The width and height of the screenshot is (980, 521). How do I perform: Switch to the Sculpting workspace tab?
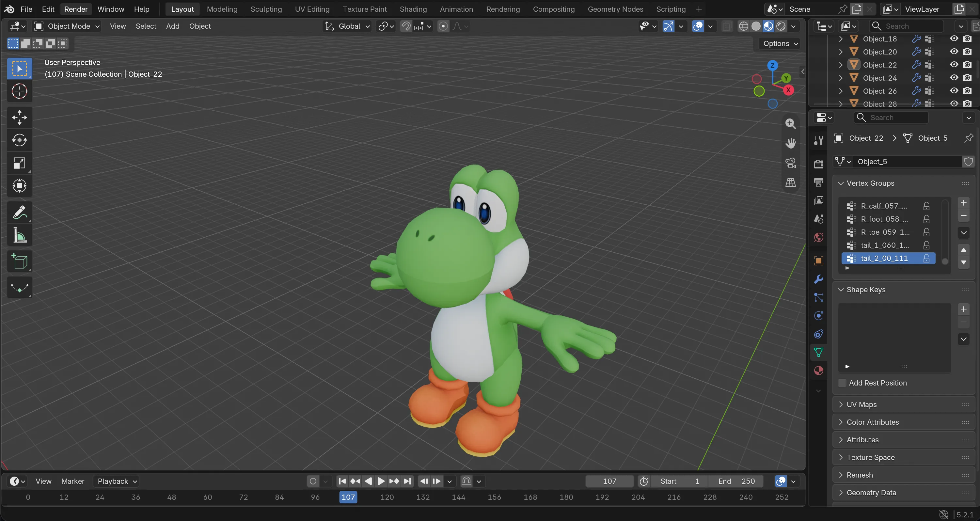tap(266, 9)
